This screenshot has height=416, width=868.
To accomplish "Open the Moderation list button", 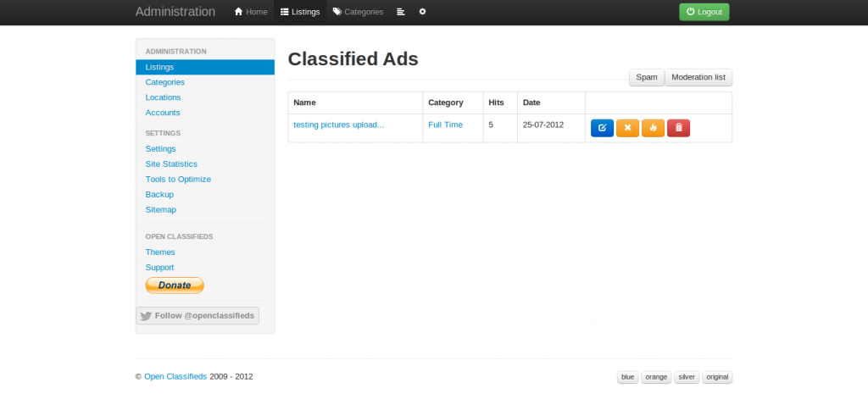I will (x=698, y=77).
